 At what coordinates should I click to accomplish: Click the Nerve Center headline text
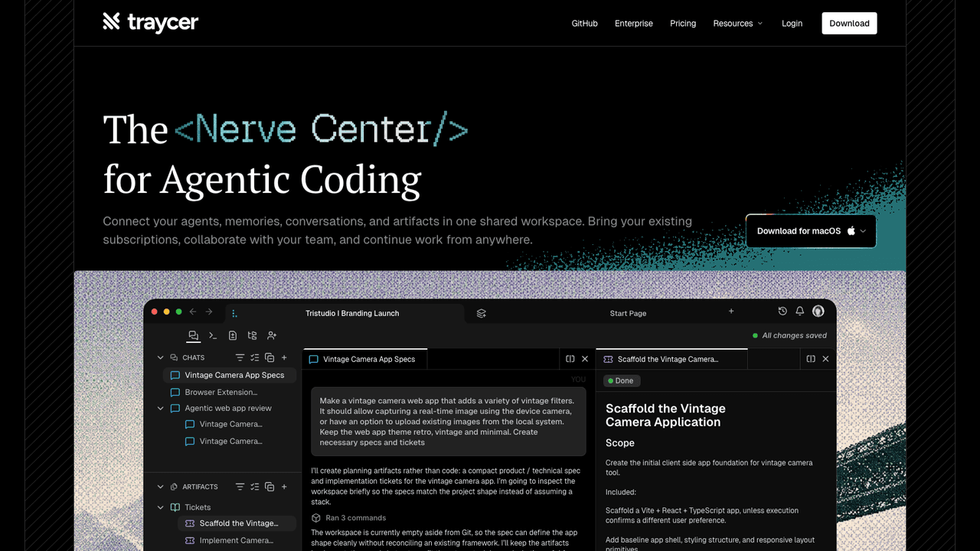321,129
